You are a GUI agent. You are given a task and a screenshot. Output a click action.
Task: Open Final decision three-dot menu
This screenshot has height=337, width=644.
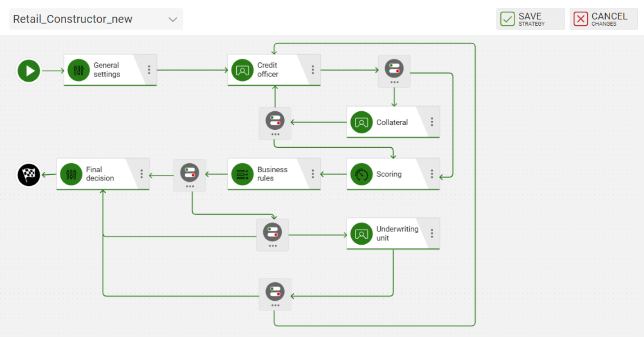pos(142,173)
